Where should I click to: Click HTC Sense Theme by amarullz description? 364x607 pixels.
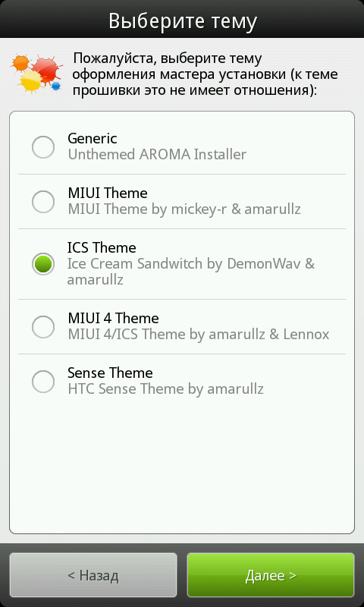[x=165, y=389]
